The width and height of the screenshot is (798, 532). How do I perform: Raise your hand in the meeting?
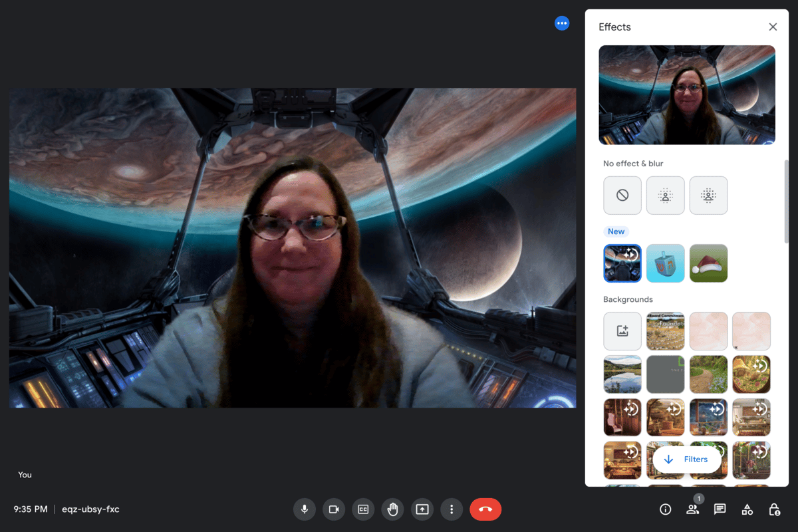[x=393, y=509]
